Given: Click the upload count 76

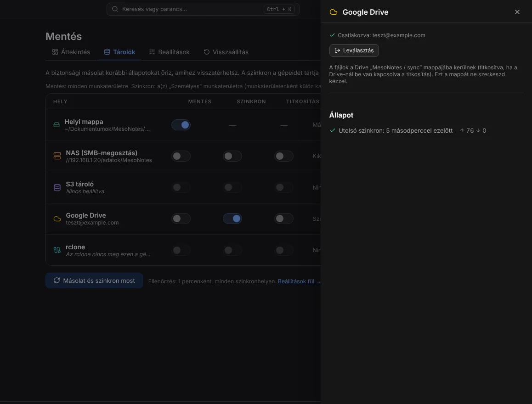Looking at the screenshot, I should pos(467,130).
